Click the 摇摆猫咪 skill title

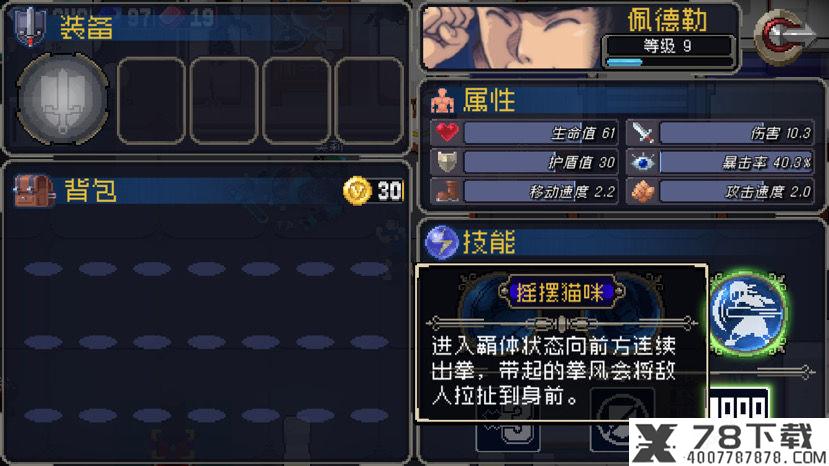click(560, 292)
